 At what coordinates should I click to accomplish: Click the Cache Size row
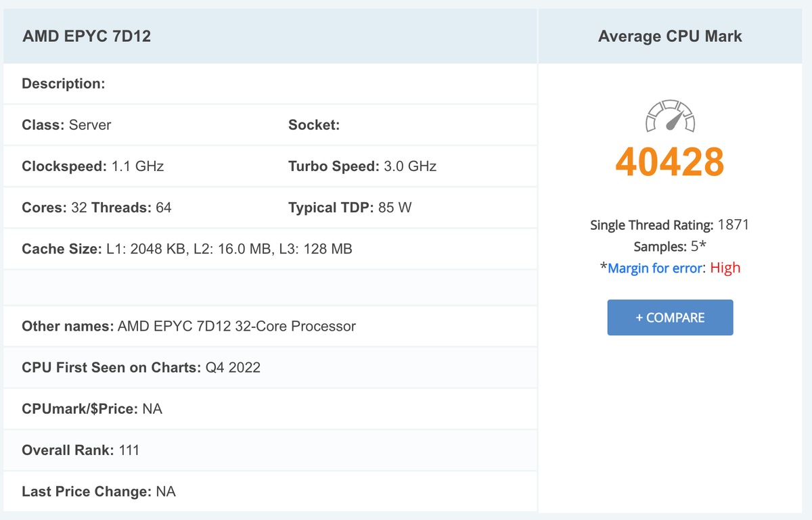pos(187,249)
